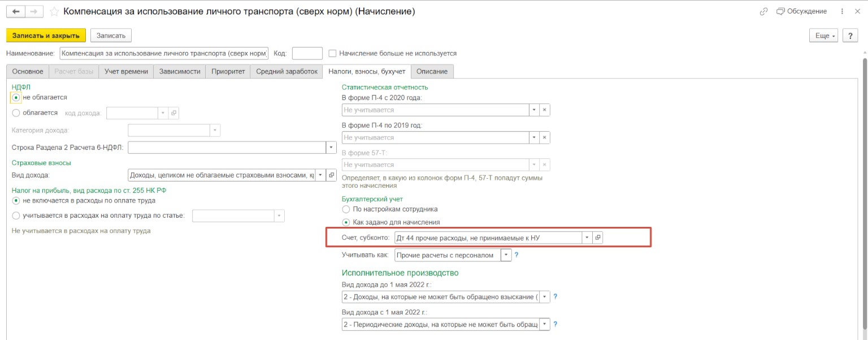Image resolution: width=868 pixels, height=340 pixels.
Task: Add form to favorites with star icon
Action: pos(54,11)
